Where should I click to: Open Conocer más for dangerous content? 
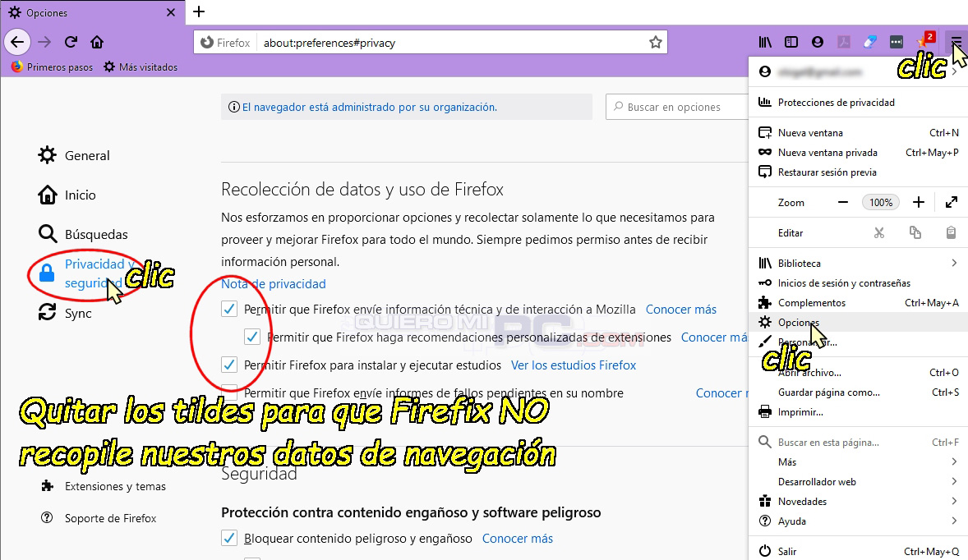(x=518, y=539)
